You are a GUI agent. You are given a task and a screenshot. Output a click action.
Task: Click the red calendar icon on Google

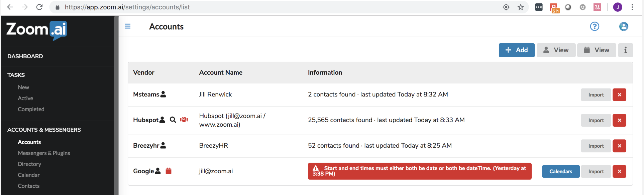169,171
